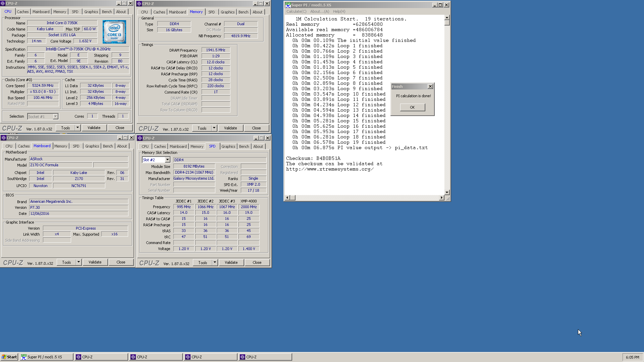Click the Galaxy Microsystems Ltd. manufacturer field
The height and width of the screenshot is (362, 644).
(x=194, y=178)
